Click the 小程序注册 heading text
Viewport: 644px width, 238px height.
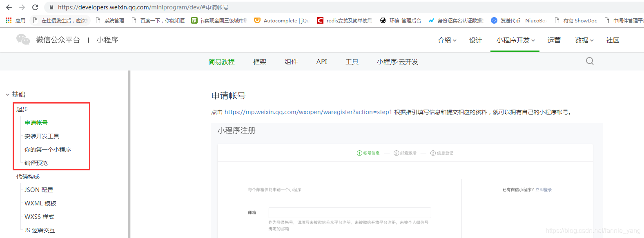tap(236, 130)
